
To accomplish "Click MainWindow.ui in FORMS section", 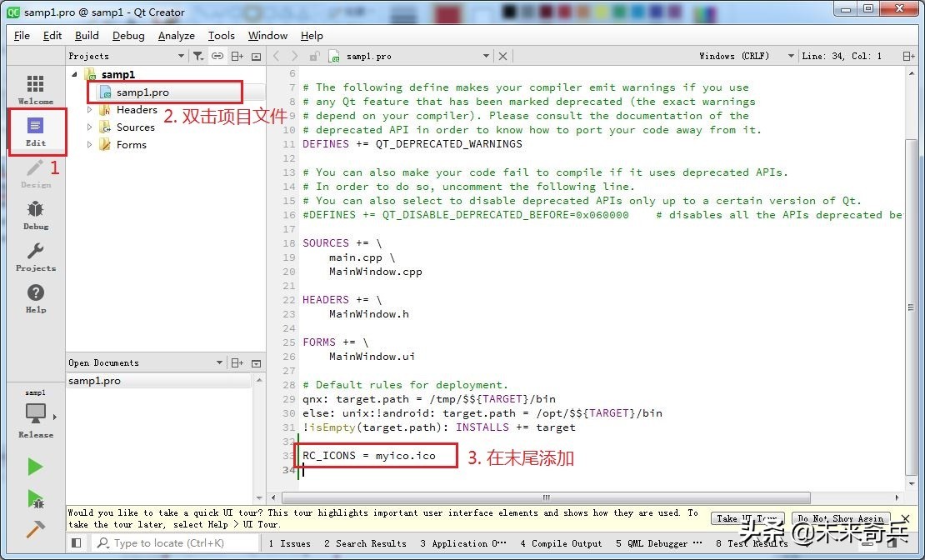I will (372, 357).
